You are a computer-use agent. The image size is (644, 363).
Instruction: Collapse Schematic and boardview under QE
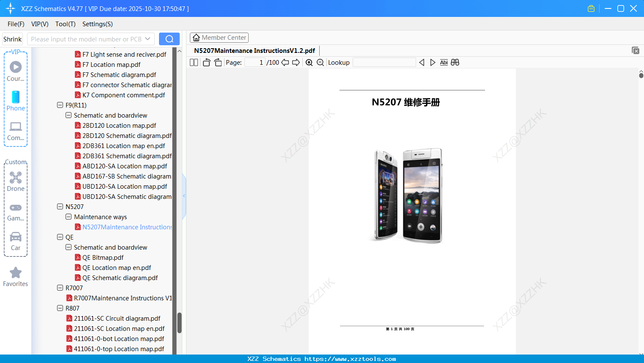(x=69, y=247)
